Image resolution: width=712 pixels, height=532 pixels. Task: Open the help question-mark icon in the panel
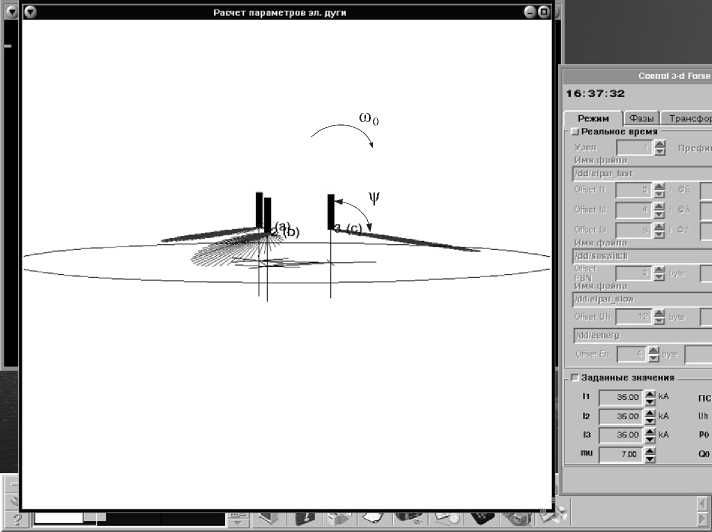(16, 519)
